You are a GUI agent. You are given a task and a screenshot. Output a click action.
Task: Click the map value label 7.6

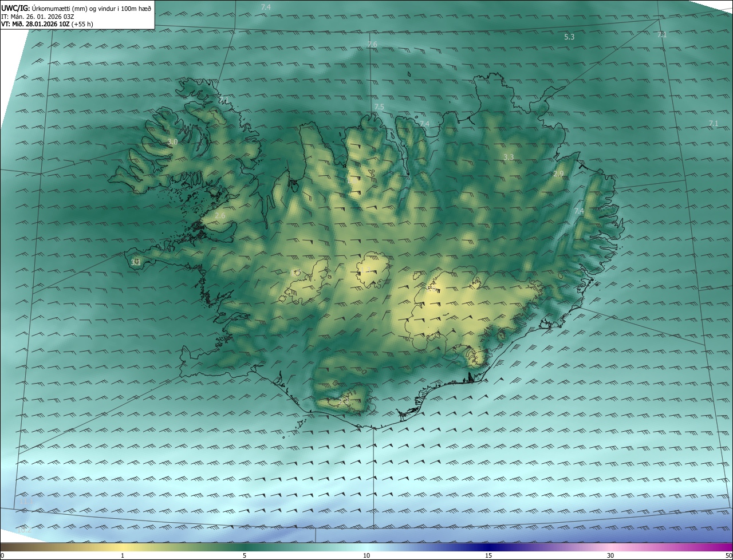click(x=372, y=45)
